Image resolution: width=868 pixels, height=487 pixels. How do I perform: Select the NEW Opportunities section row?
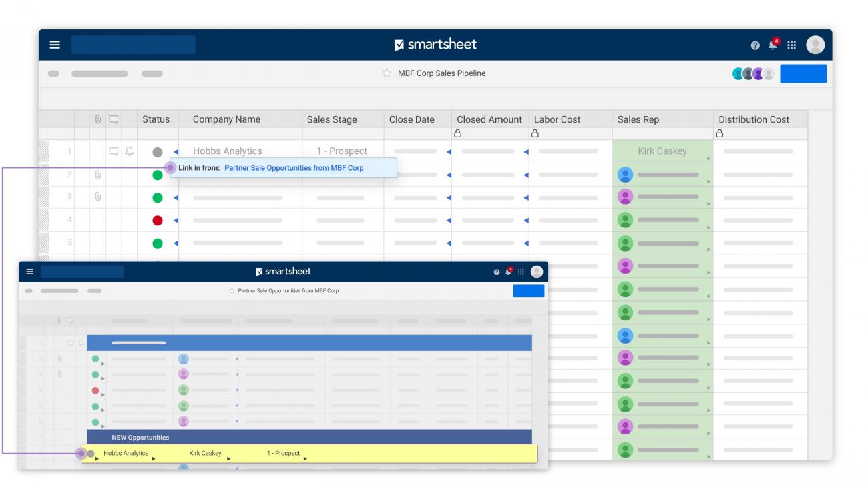pyautogui.click(x=309, y=438)
